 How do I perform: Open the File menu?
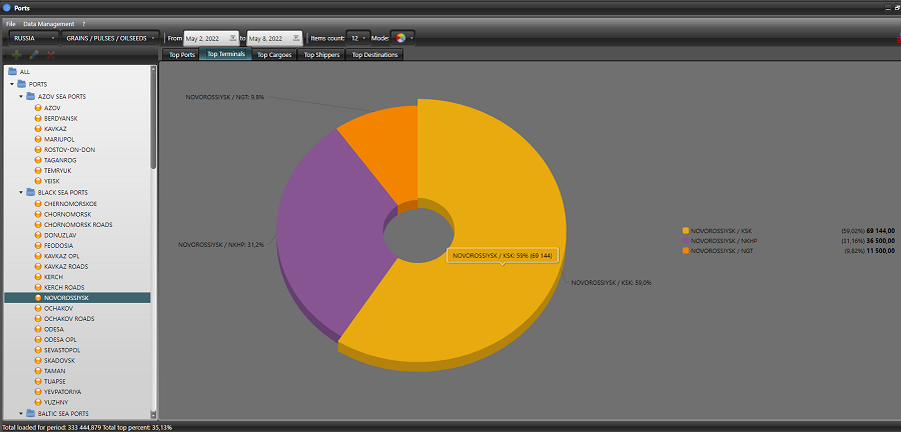[11, 24]
